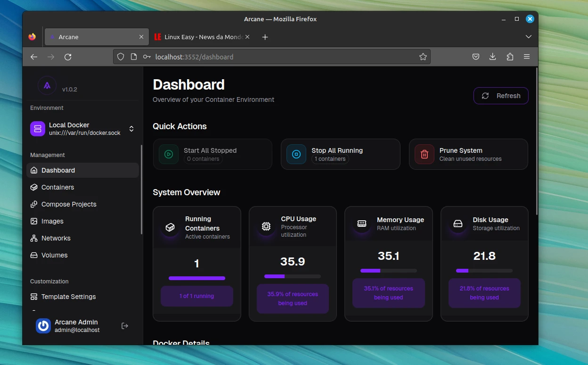Open the Firefox extensions puzzle icon

510,57
